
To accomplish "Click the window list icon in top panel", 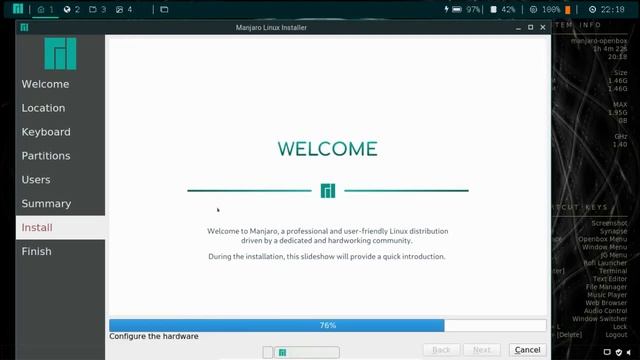I will (164, 9).
